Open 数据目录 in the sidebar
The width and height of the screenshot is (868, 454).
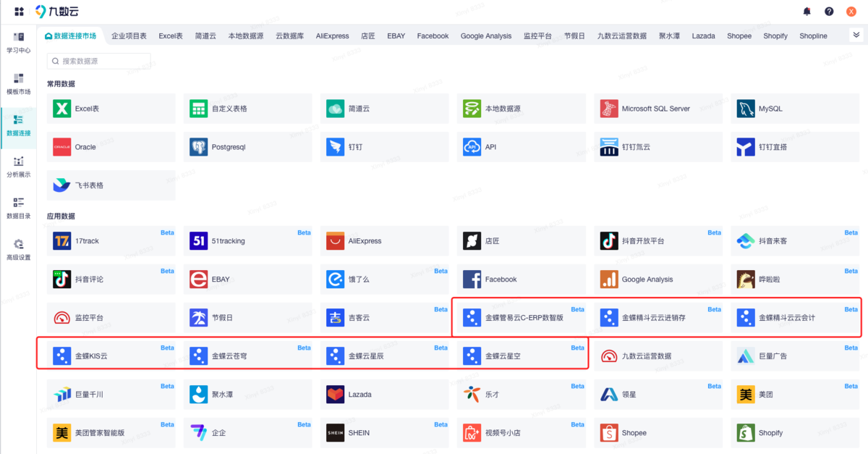click(19, 208)
